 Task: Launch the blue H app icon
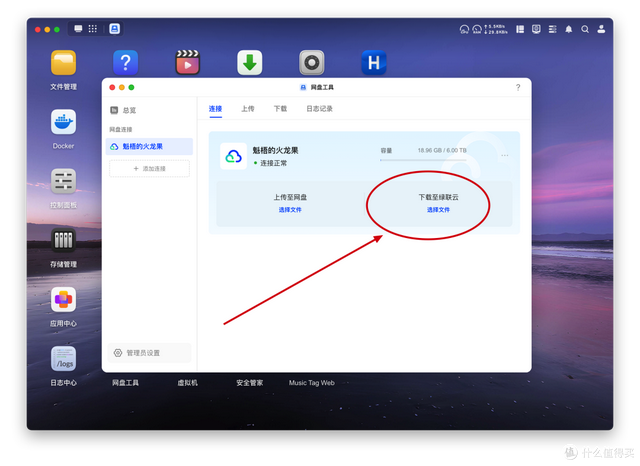click(373, 63)
